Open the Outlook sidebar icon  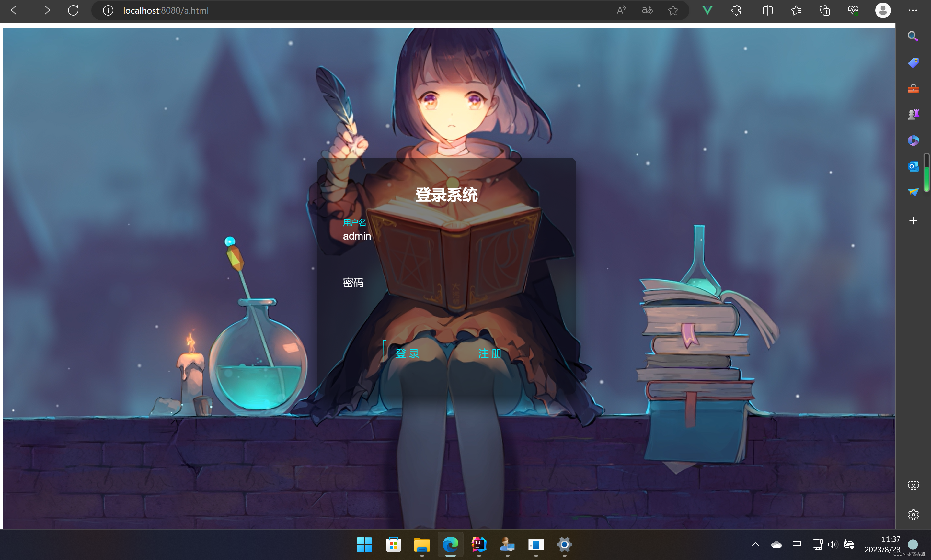[x=913, y=166]
